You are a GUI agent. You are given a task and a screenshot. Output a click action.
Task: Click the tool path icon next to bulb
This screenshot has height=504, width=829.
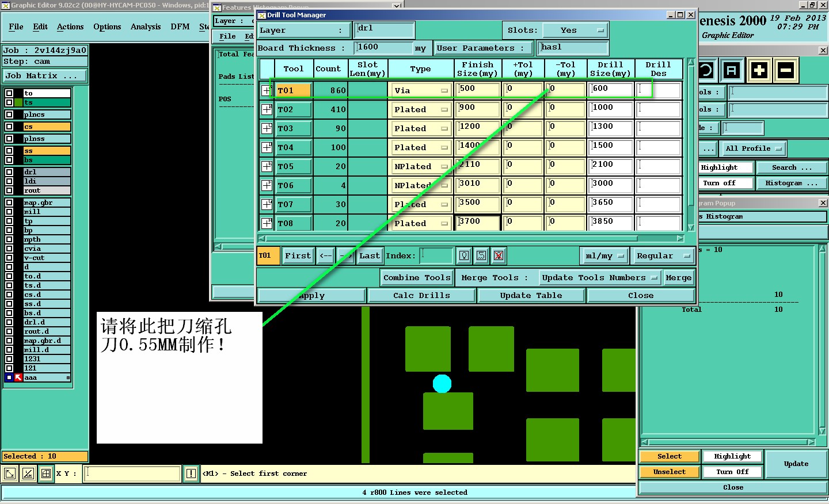[x=481, y=255]
